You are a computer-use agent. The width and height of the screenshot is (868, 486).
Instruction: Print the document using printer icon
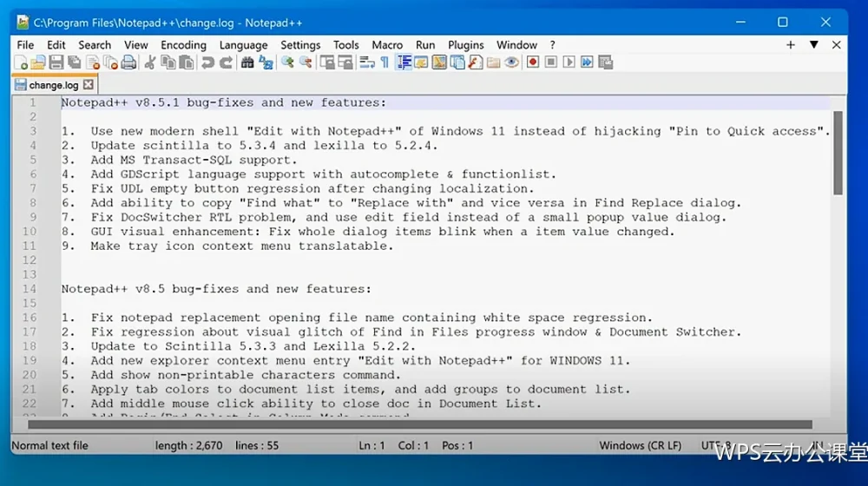(128, 62)
